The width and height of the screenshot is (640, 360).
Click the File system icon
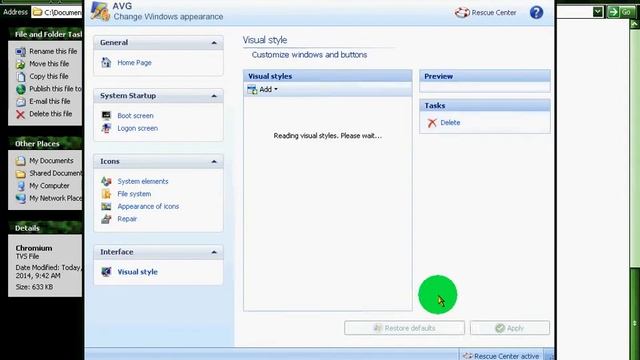106,194
